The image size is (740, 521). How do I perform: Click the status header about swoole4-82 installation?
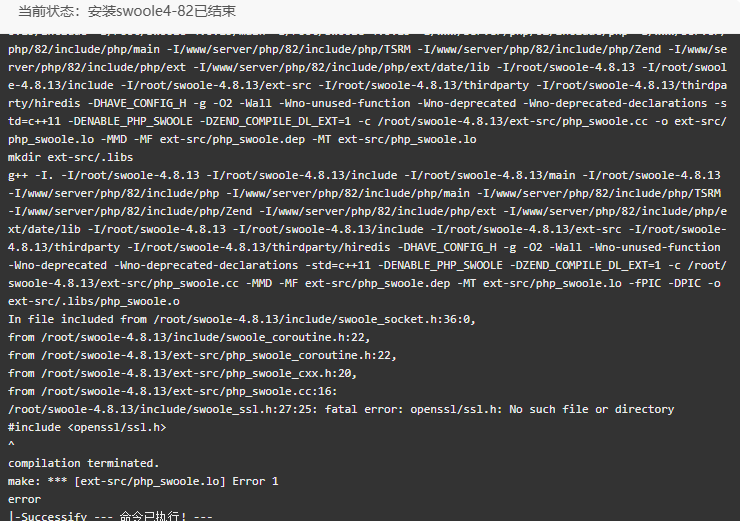point(127,11)
